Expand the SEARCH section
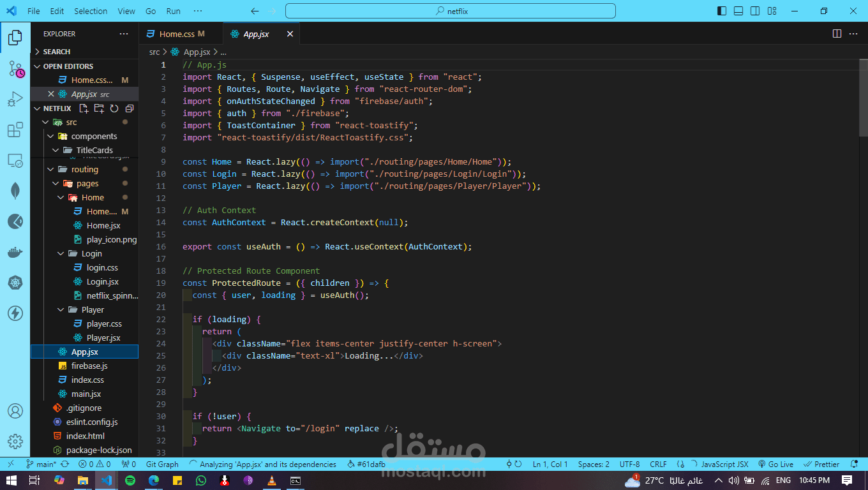This screenshot has height=490, width=868. [x=85, y=52]
